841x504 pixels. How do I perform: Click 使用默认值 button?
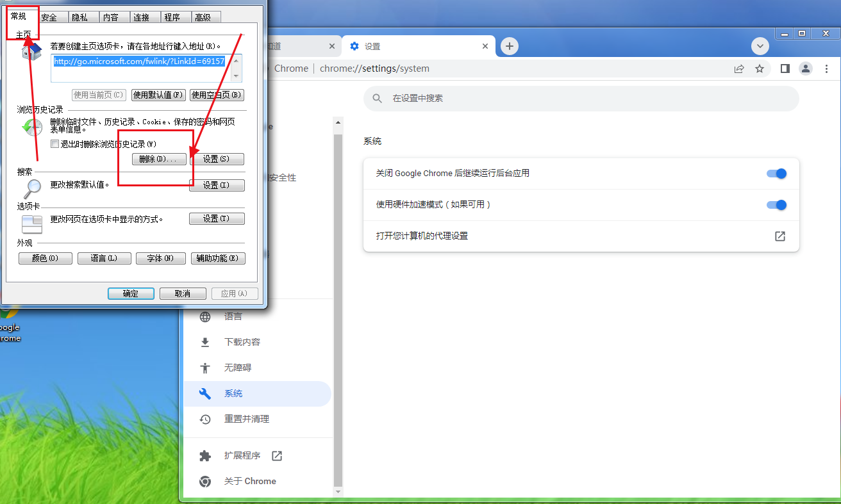(158, 95)
